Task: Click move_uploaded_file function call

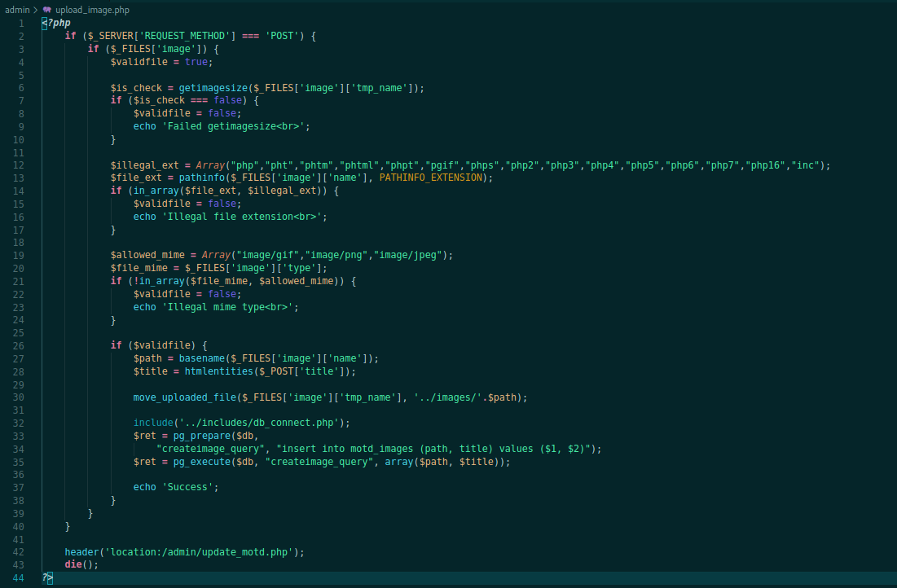Action: (x=185, y=397)
